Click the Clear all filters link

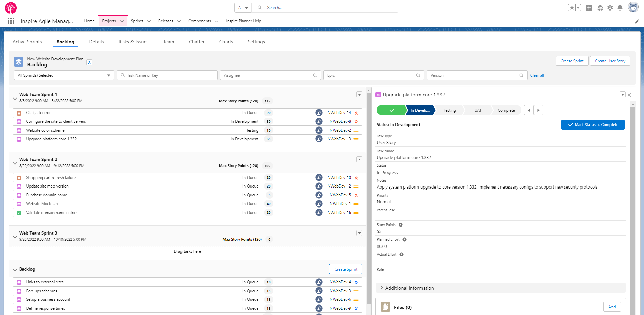[x=537, y=75]
